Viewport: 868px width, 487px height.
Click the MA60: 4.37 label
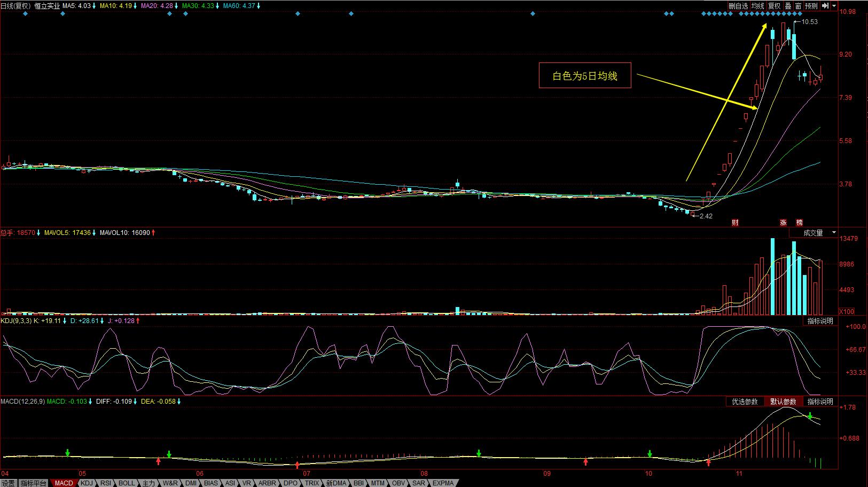tap(238, 6)
